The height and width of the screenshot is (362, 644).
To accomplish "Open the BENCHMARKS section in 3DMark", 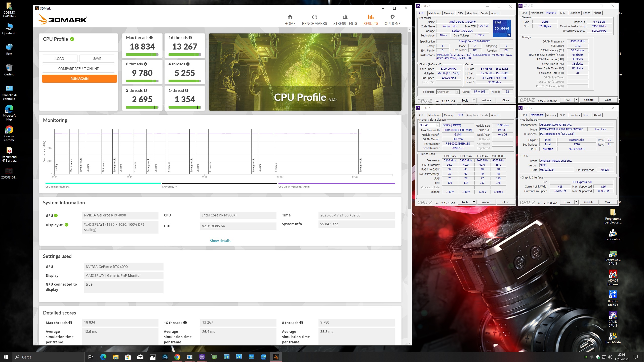I will pos(314,20).
